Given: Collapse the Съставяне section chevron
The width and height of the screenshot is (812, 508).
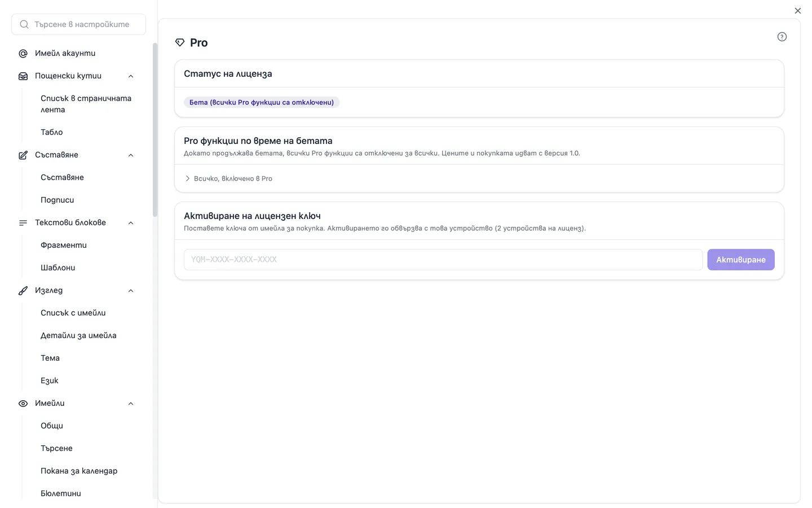Looking at the screenshot, I should pyautogui.click(x=131, y=155).
